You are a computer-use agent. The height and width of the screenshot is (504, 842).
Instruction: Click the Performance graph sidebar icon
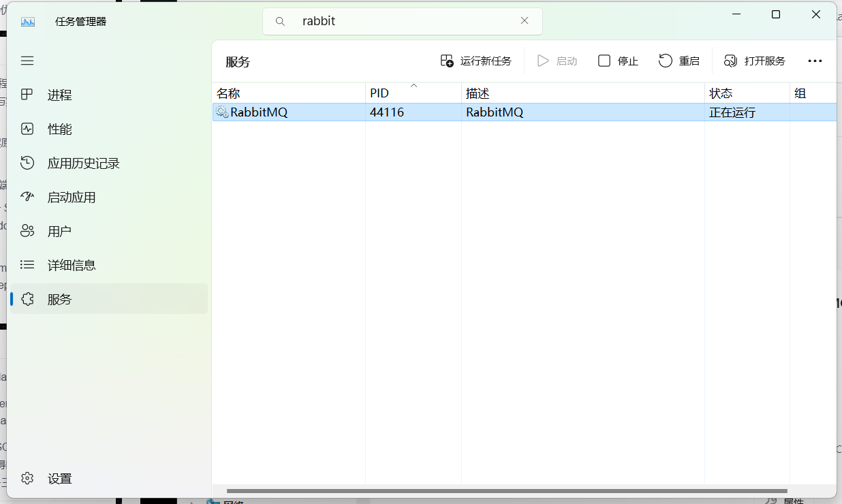27,129
